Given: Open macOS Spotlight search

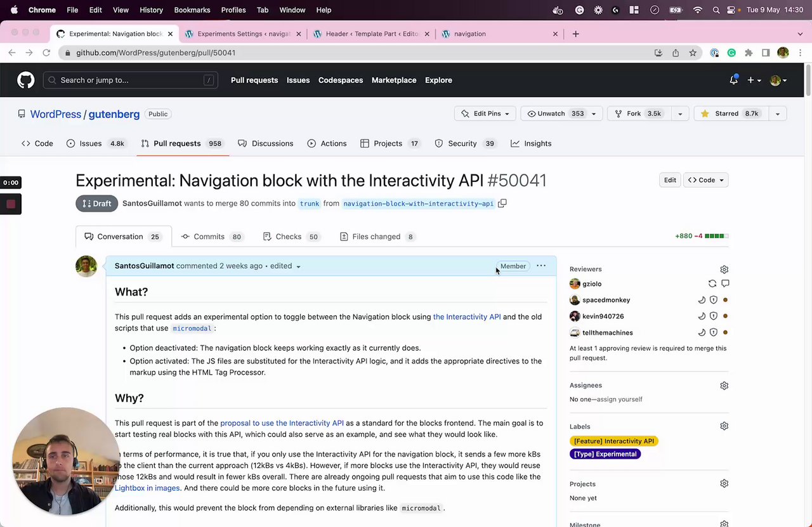Looking at the screenshot, I should pyautogui.click(x=716, y=10).
